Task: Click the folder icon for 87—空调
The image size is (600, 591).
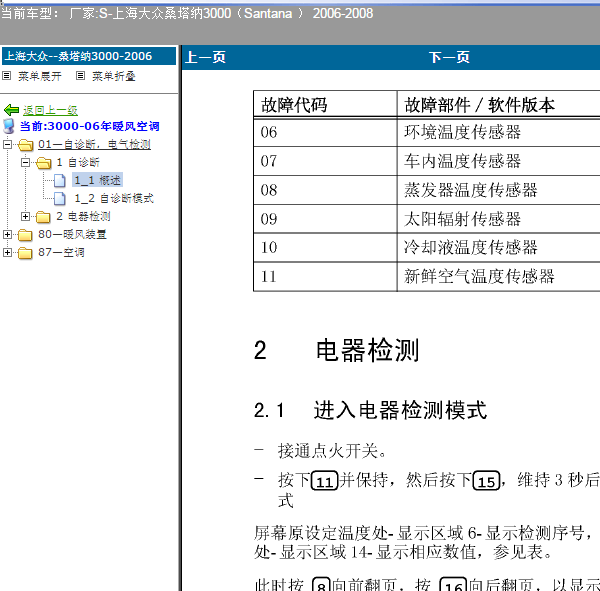Action: pyautogui.click(x=25, y=253)
